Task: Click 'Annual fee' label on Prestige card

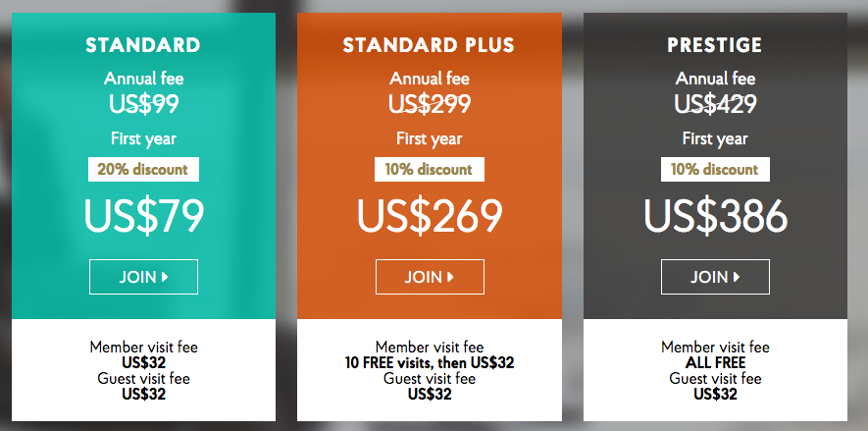Action: (x=715, y=79)
